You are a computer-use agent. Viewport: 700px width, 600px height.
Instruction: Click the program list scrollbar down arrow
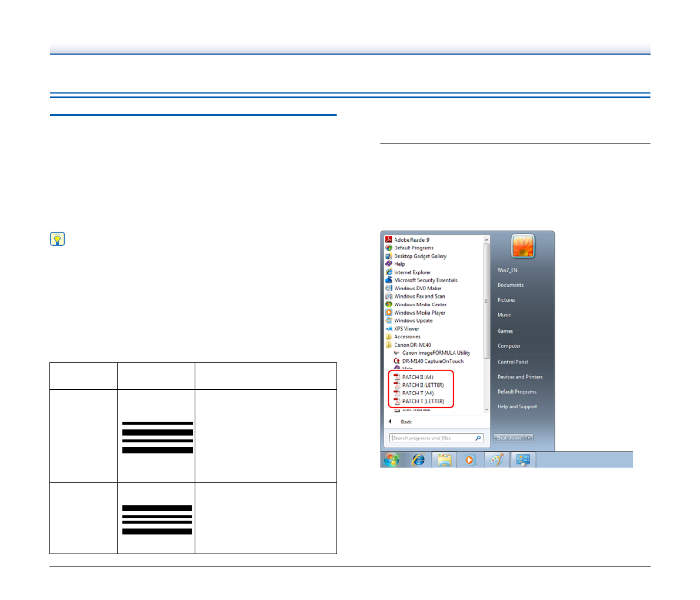[486, 409]
